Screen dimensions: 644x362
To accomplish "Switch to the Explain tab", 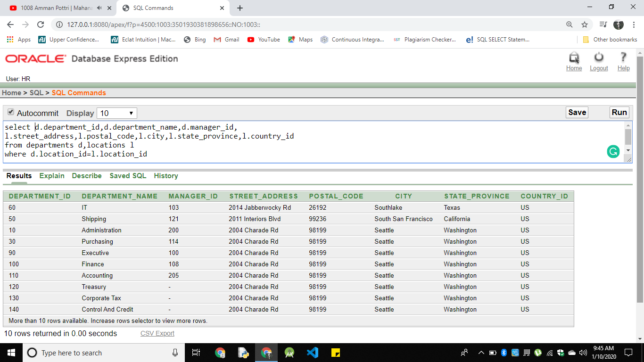I will point(52,176).
